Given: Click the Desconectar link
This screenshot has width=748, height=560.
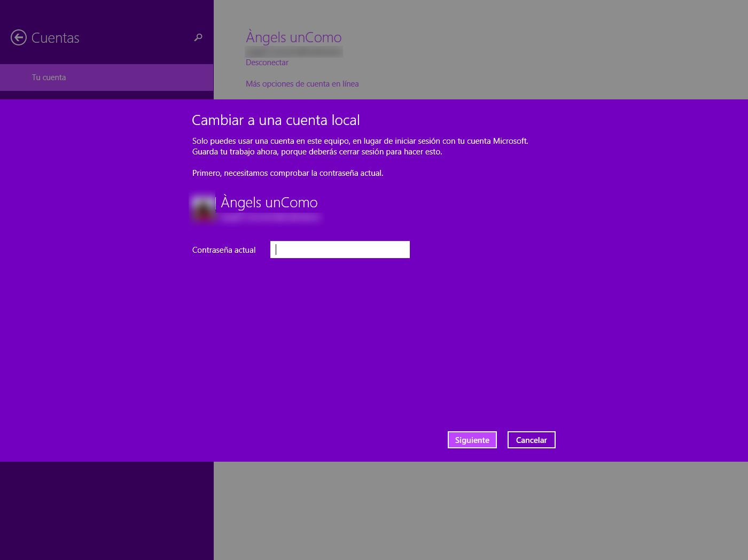Looking at the screenshot, I should 267,63.
